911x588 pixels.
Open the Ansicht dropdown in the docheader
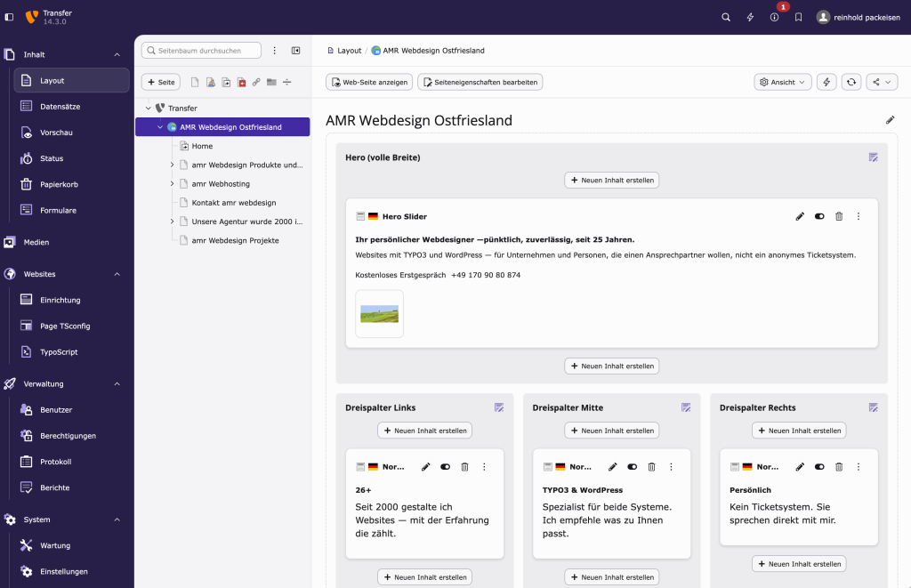point(782,81)
